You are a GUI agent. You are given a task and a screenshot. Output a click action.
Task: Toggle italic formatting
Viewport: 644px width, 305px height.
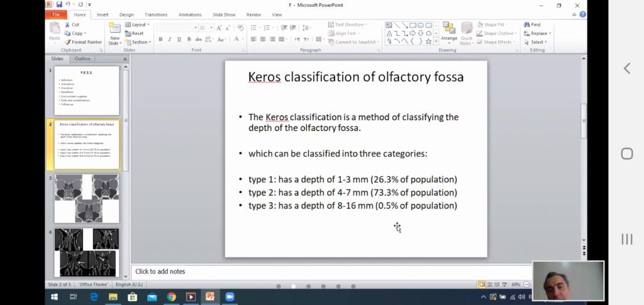[170, 39]
